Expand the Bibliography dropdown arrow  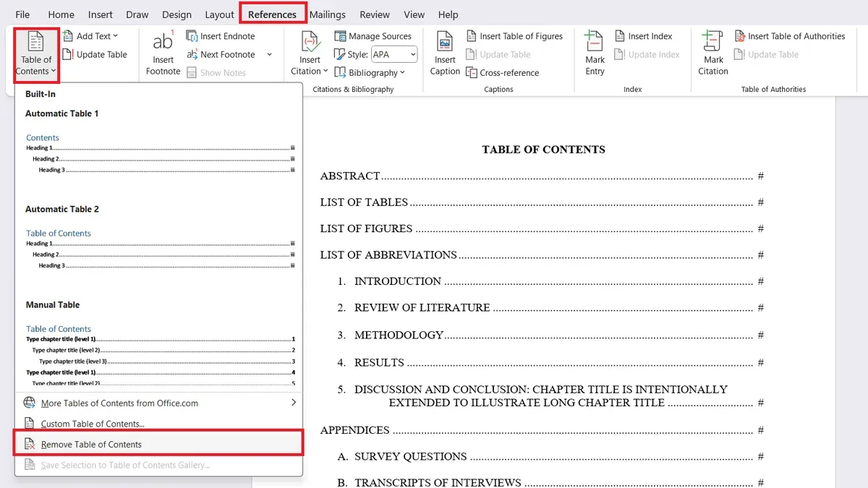pyautogui.click(x=402, y=73)
